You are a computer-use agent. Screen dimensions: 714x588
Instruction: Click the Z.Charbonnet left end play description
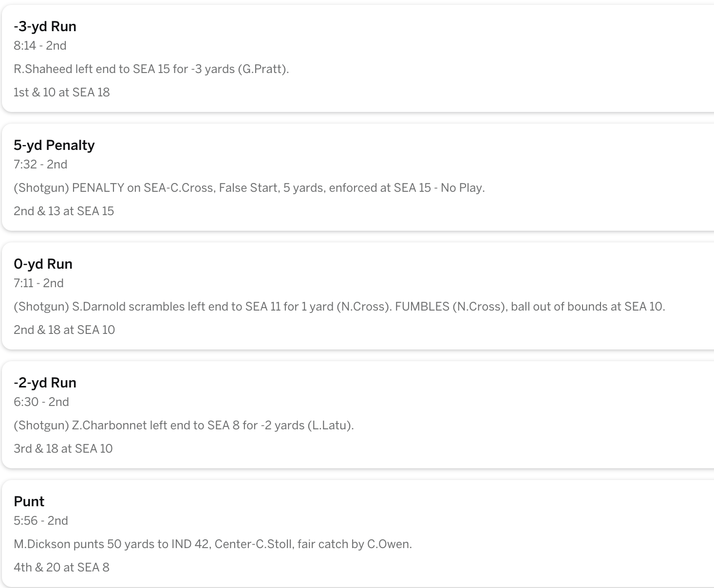tap(184, 425)
